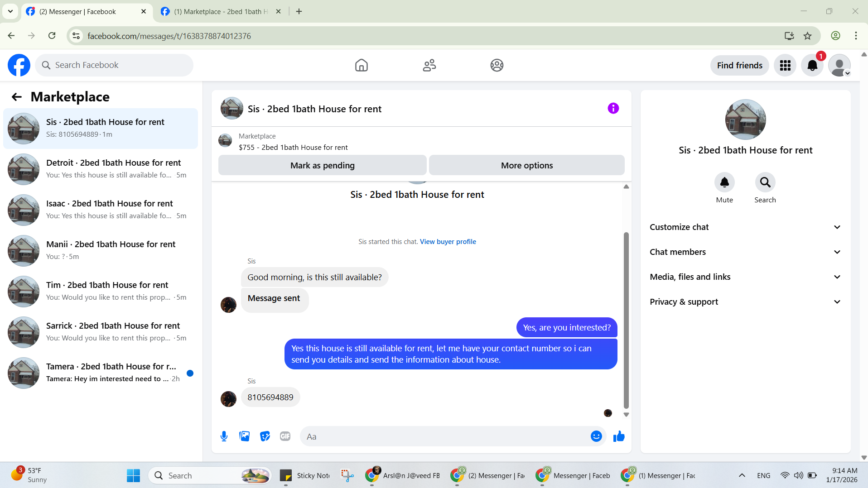Open the emoji picker in message box
868x488 pixels.
coord(596,436)
